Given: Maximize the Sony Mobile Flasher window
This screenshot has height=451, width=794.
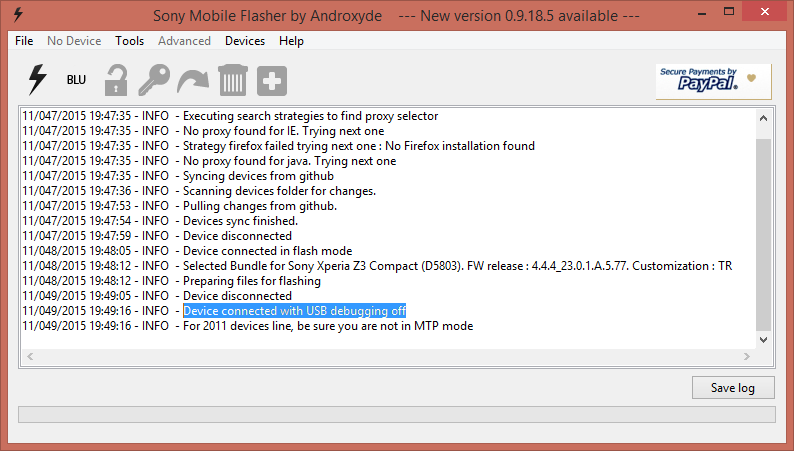Looking at the screenshot, I should [x=729, y=12].
